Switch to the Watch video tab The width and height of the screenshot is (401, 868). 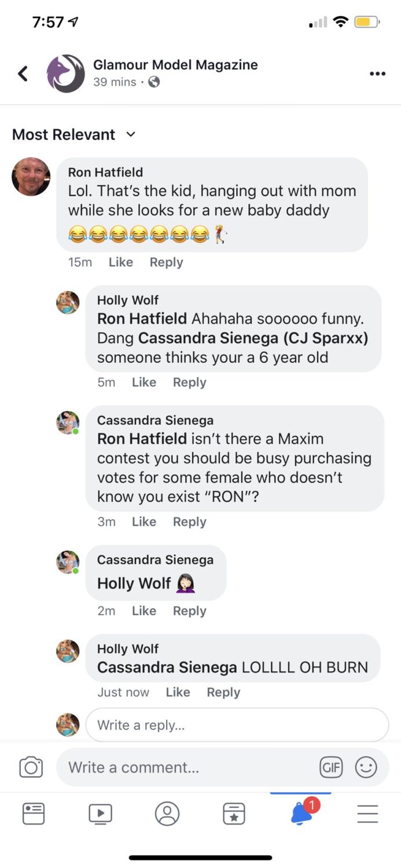tap(100, 814)
